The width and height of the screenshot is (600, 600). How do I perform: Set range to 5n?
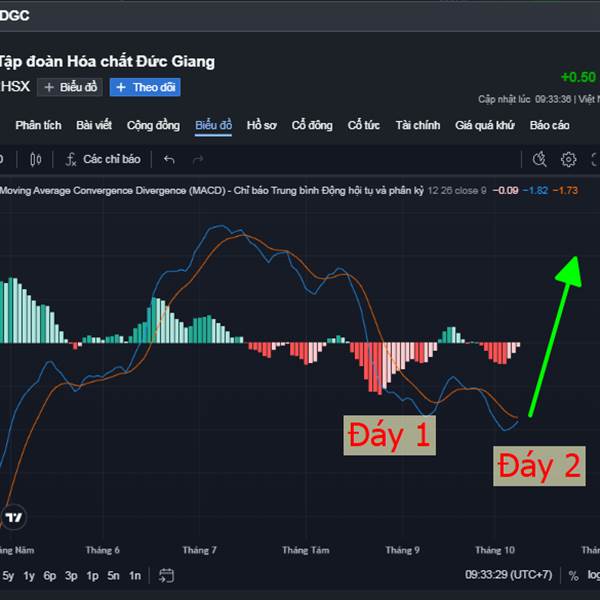click(x=113, y=576)
